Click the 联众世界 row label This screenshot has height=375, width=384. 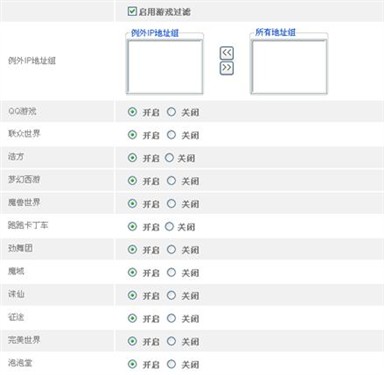(24, 134)
